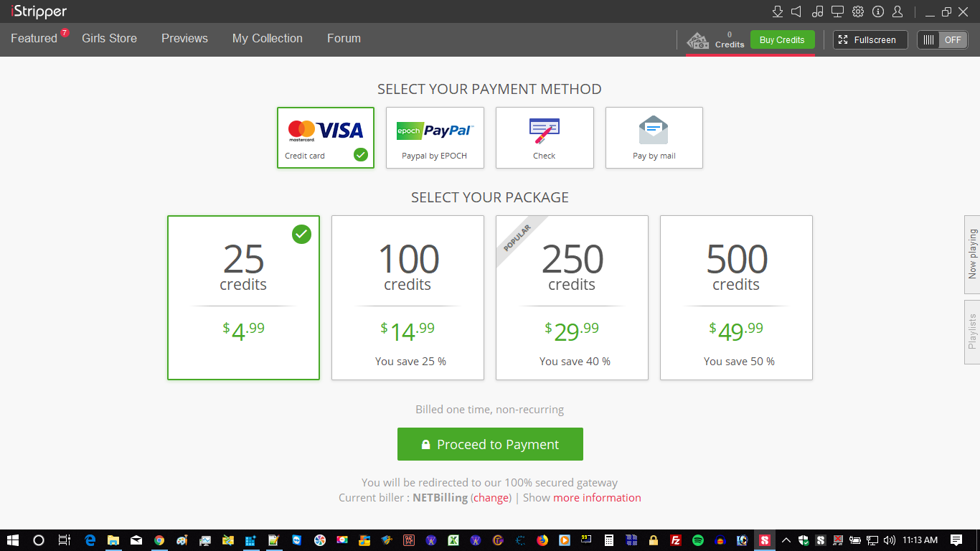Select Credit card payment method
Image resolution: width=980 pixels, height=551 pixels.
click(326, 138)
